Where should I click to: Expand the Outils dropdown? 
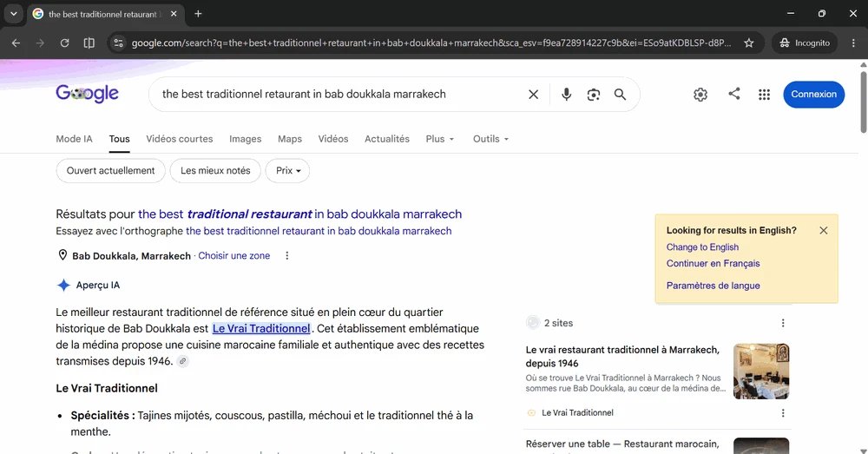point(490,139)
